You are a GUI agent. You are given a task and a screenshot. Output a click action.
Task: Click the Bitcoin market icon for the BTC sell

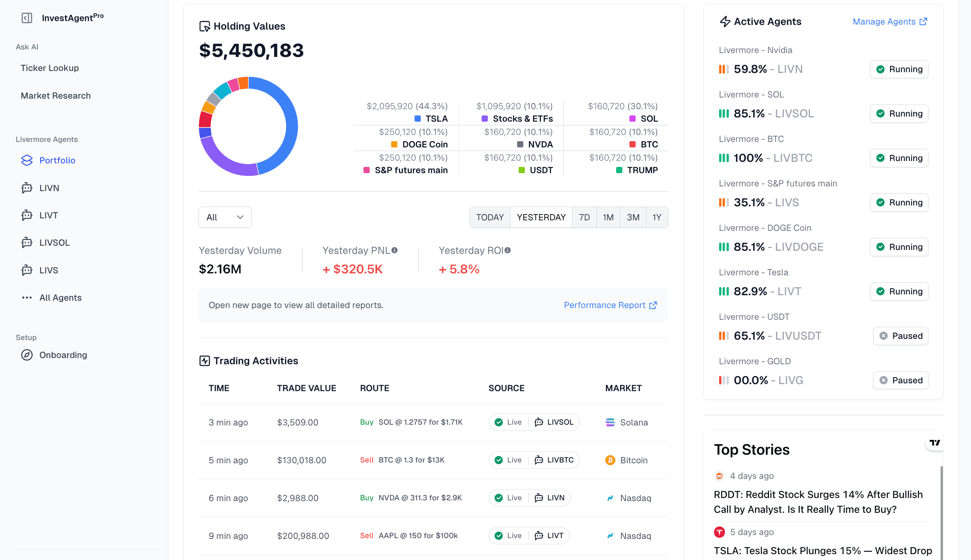click(x=610, y=460)
